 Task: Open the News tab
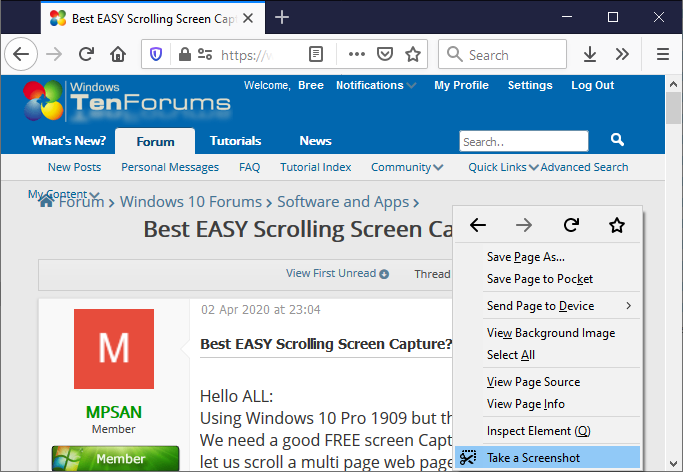click(315, 141)
